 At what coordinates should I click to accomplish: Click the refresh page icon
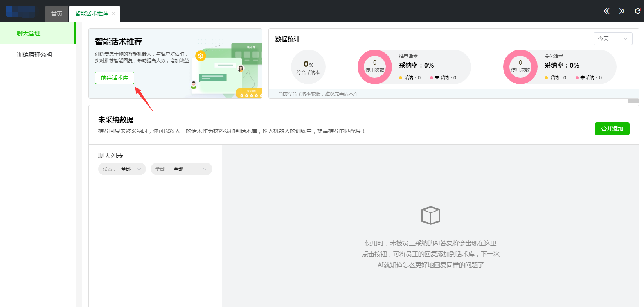point(637,11)
